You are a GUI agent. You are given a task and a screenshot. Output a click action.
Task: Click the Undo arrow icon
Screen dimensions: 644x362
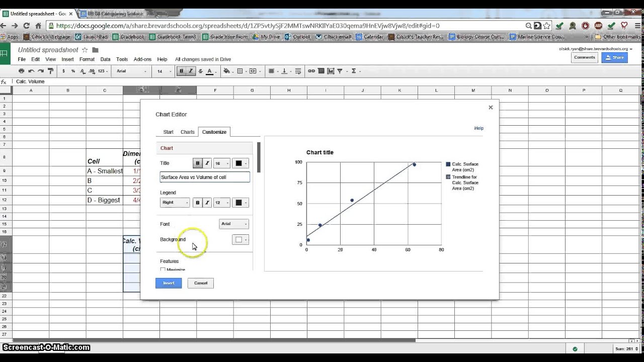point(31,71)
